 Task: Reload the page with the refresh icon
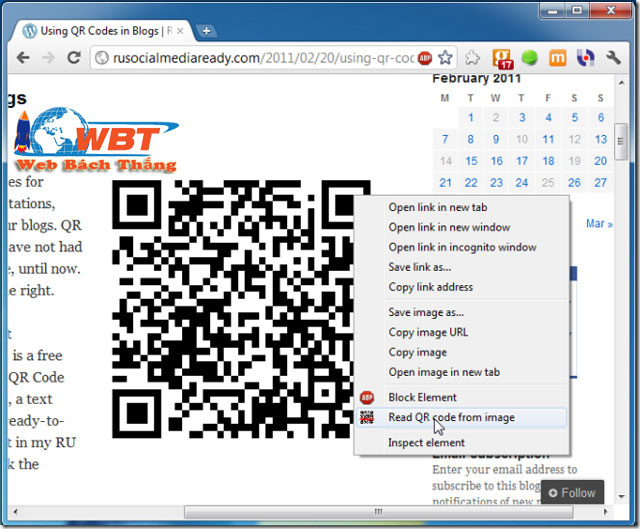pos(73,58)
